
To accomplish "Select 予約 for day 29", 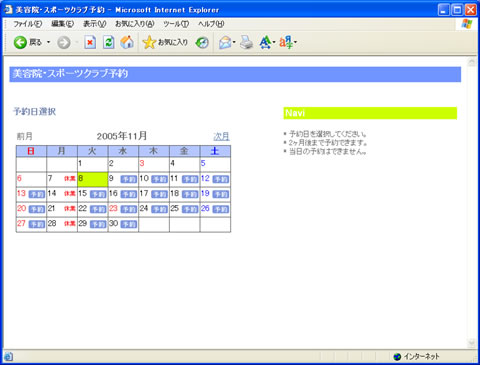I will (98, 224).
